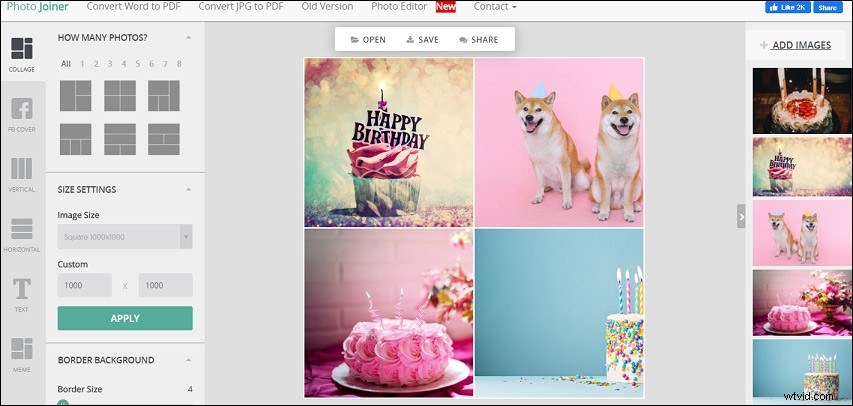853x406 pixels.
Task: Open Convert Word to PDF menu item
Action: click(134, 7)
